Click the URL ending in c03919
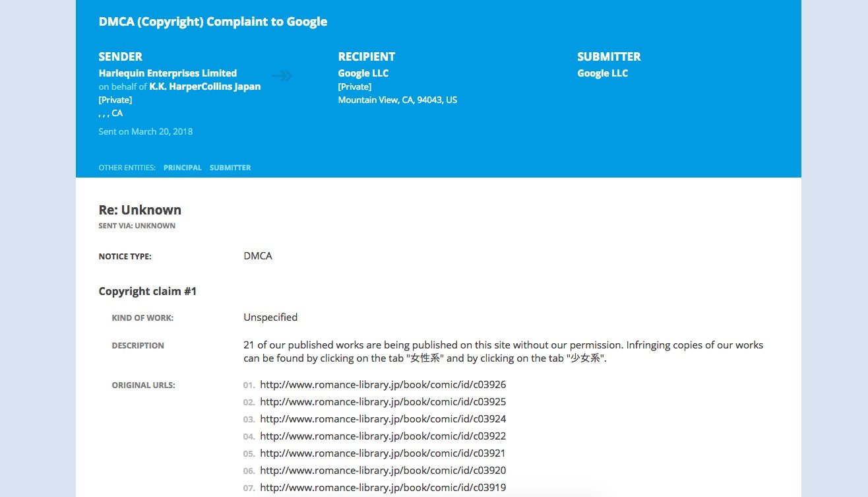 click(x=383, y=488)
